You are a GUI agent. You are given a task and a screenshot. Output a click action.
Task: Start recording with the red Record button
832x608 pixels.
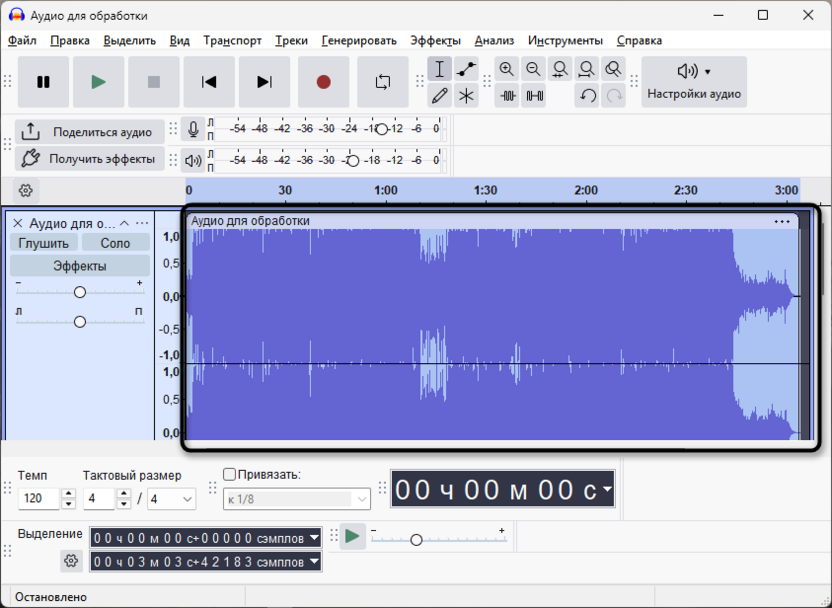pos(324,82)
